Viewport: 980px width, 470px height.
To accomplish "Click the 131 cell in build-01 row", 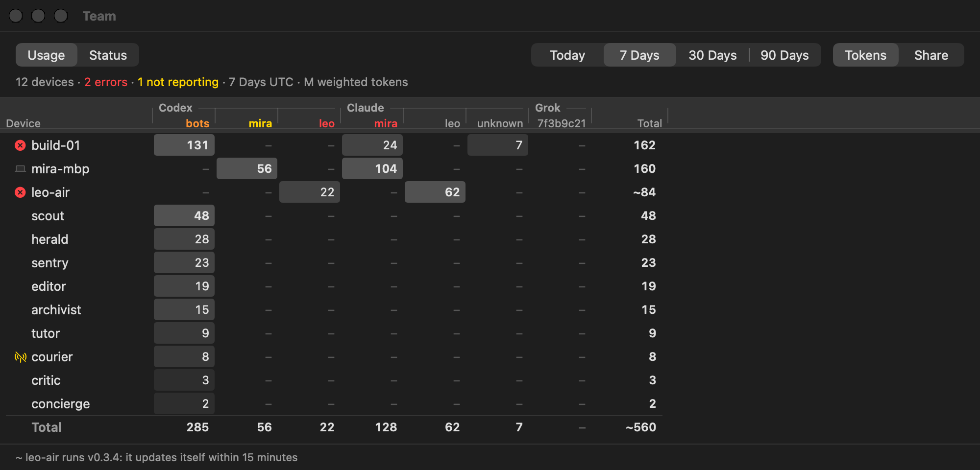I will (184, 145).
